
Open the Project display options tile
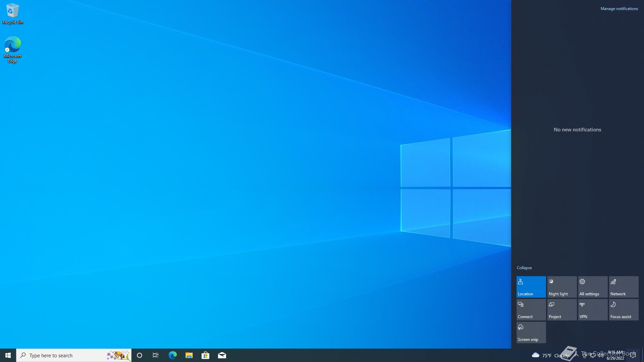[562, 309]
